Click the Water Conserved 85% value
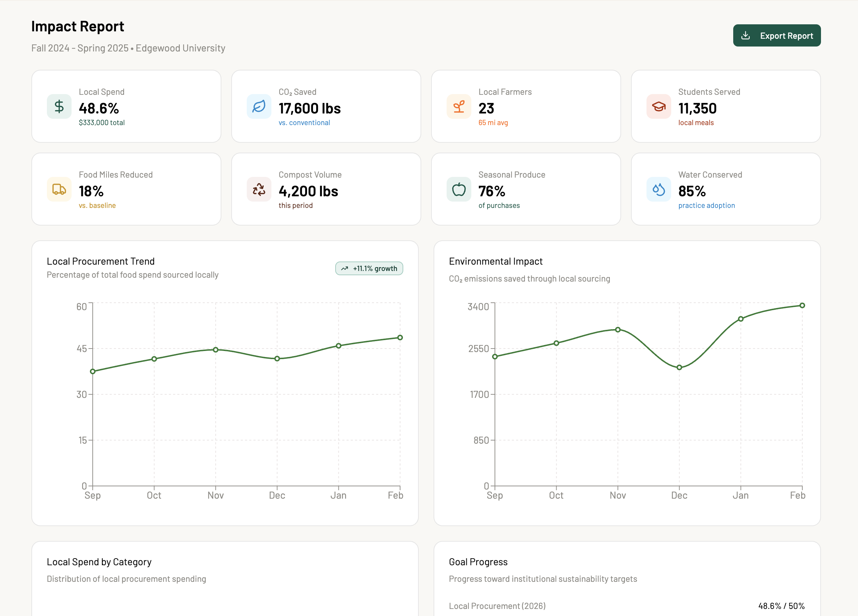 click(x=692, y=191)
